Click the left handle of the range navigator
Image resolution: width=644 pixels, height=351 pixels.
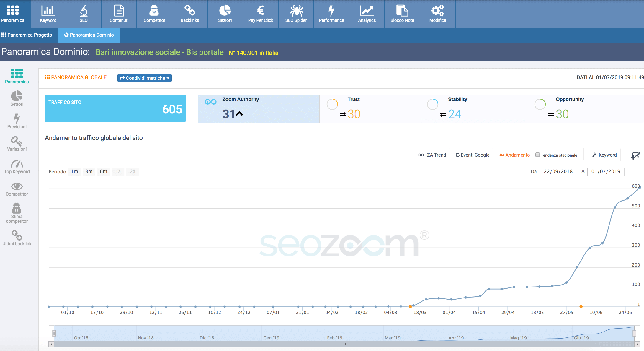(54, 333)
